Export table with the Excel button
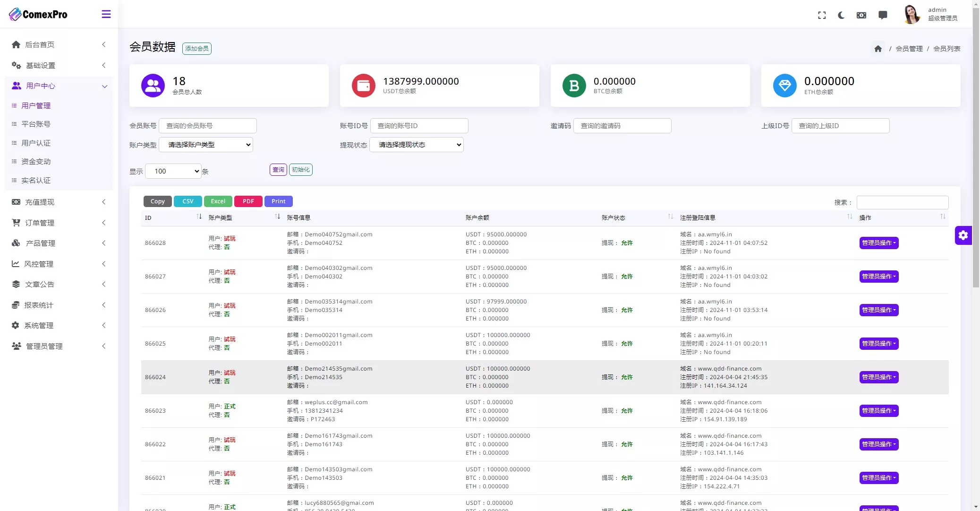 [218, 201]
